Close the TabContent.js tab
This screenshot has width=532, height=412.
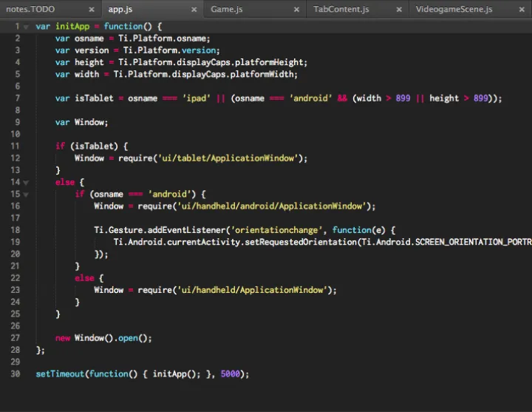(x=399, y=10)
